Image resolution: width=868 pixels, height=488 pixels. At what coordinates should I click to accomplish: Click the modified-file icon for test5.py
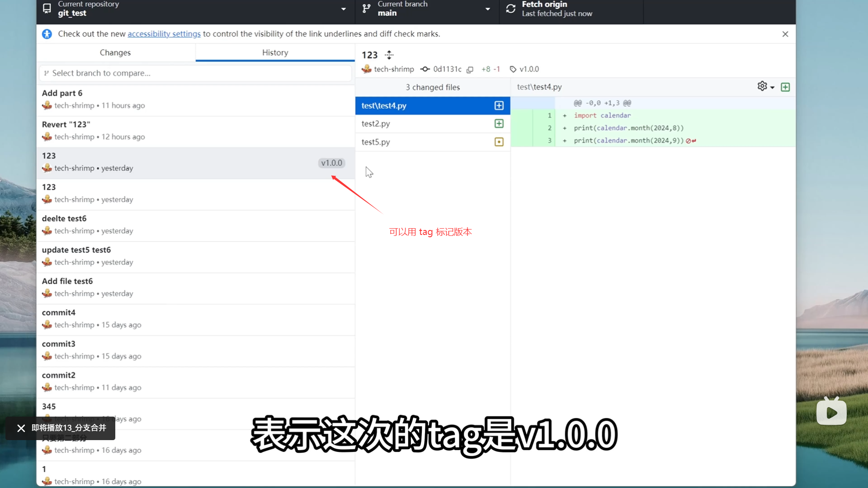[x=499, y=142]
